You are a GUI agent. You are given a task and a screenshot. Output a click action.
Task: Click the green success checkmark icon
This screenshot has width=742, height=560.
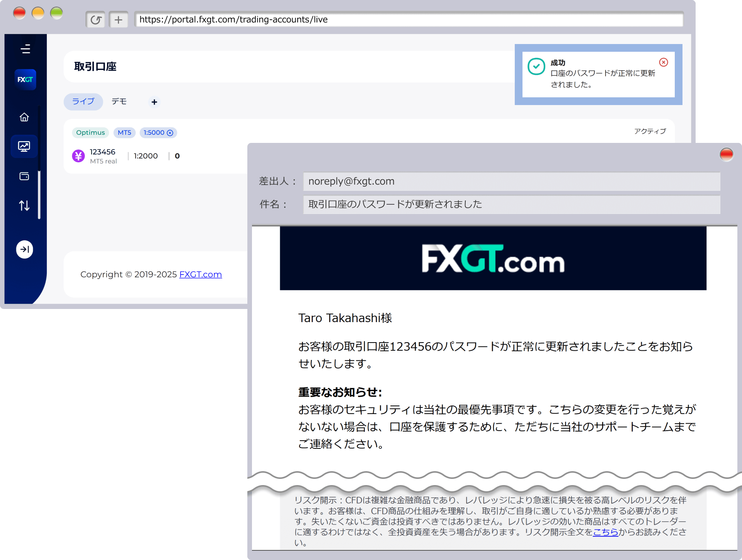point(536,67)
